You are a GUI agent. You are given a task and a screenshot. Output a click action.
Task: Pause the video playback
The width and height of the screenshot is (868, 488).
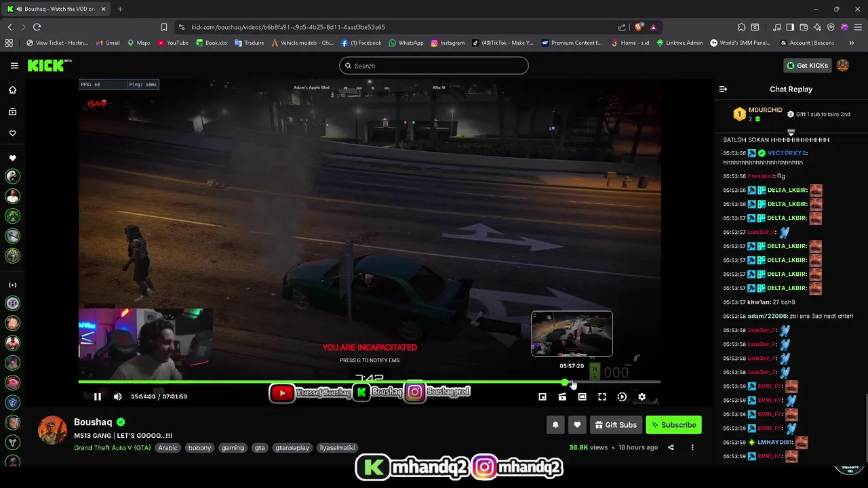97,396
